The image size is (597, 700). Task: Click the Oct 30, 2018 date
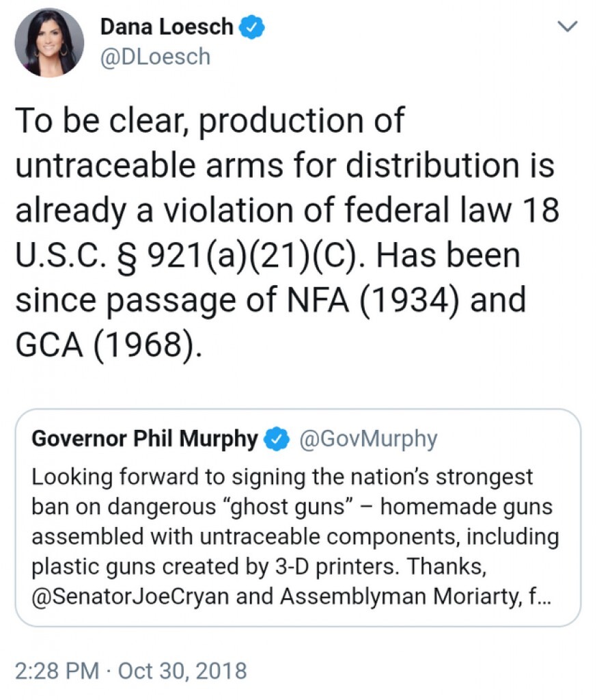coord(182,670)
